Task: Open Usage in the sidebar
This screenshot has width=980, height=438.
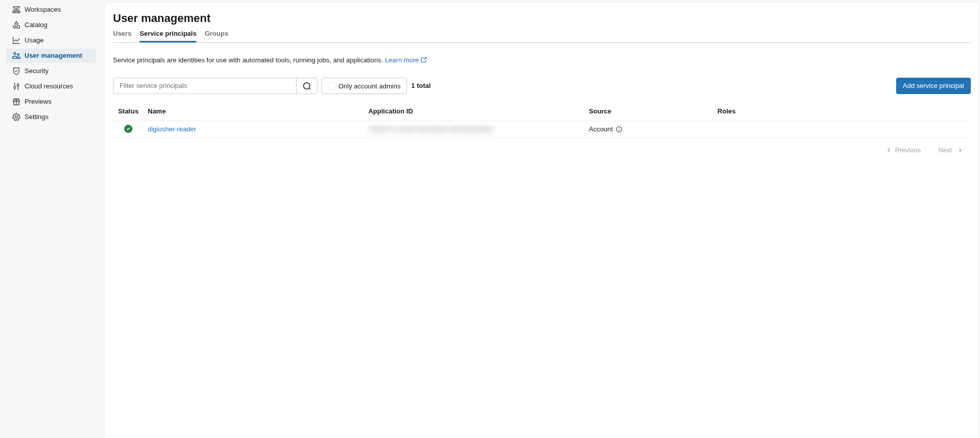Action: click(x=51, y=40)
